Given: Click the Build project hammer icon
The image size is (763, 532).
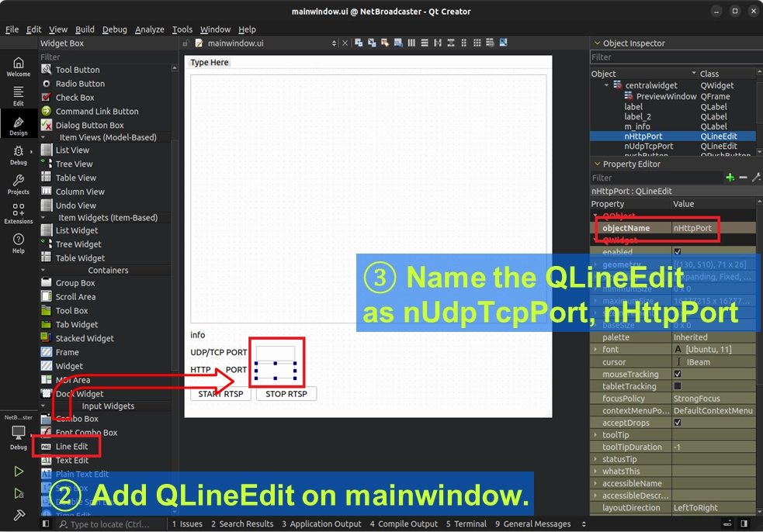Looking at the screenshot, I should pyautogui.click(x=19, y=515).
